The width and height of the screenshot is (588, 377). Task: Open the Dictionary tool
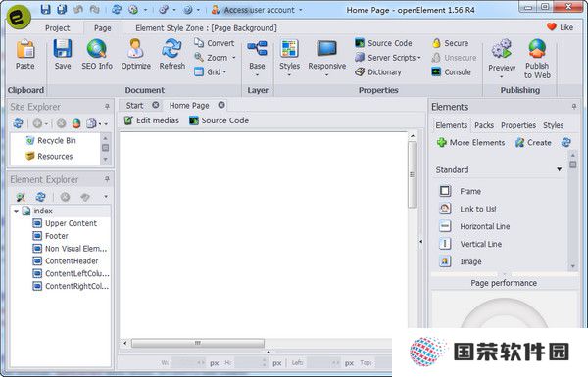click(378, 71)
